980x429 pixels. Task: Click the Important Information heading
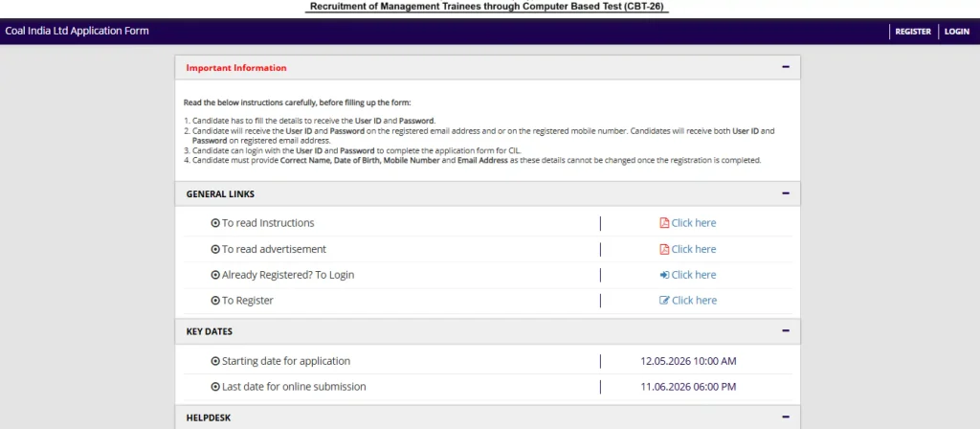pyautogui.click(x=236, y=68)
